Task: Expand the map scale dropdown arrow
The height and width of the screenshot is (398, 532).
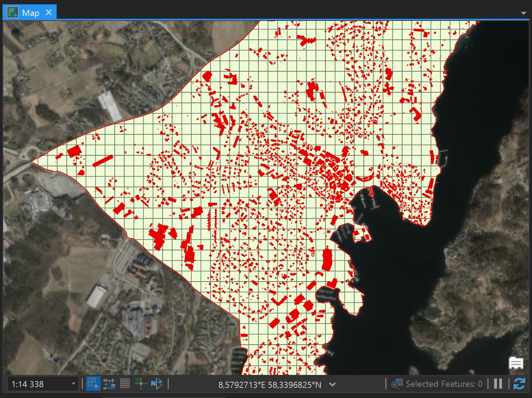Action: tap(73, 384)
